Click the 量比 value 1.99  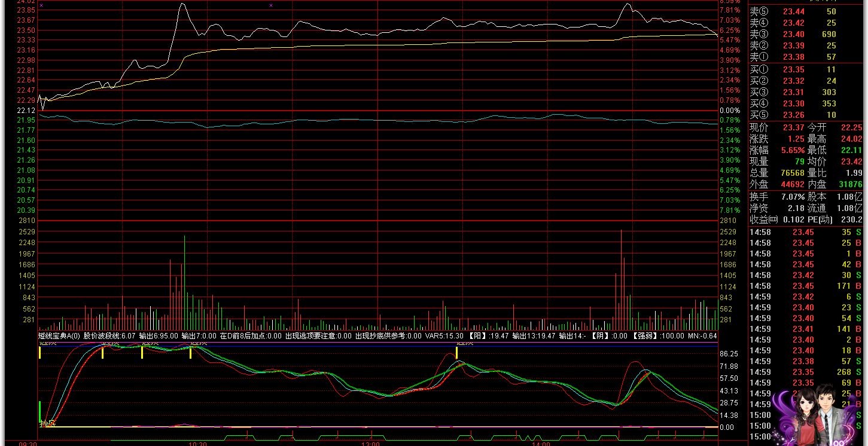pos(854,173)
